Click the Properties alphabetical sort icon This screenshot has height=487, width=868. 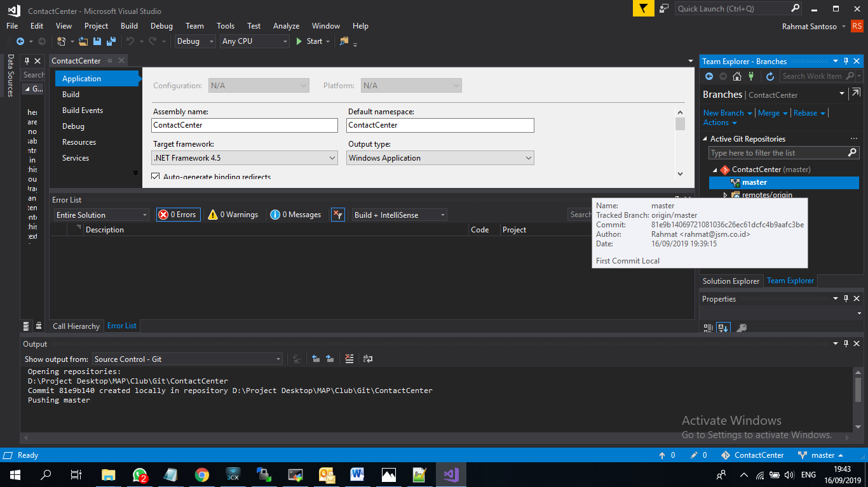(723, 328)
